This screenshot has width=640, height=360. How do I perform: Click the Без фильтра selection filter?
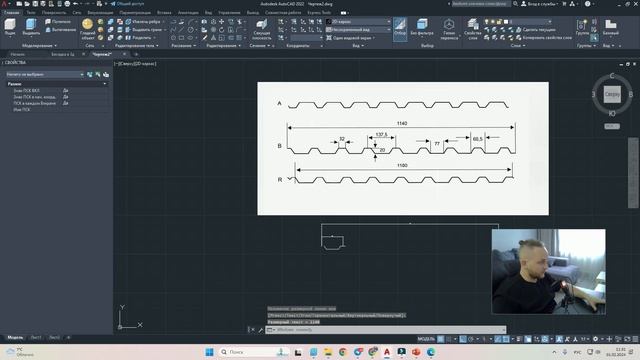point(422,27)
